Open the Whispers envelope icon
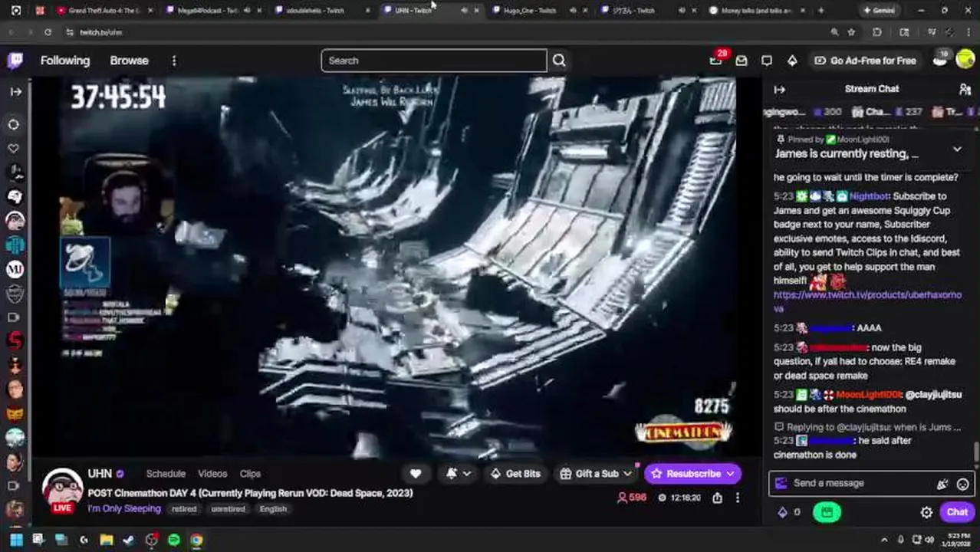This screenshot has height=552, width=980. [742, 61]
